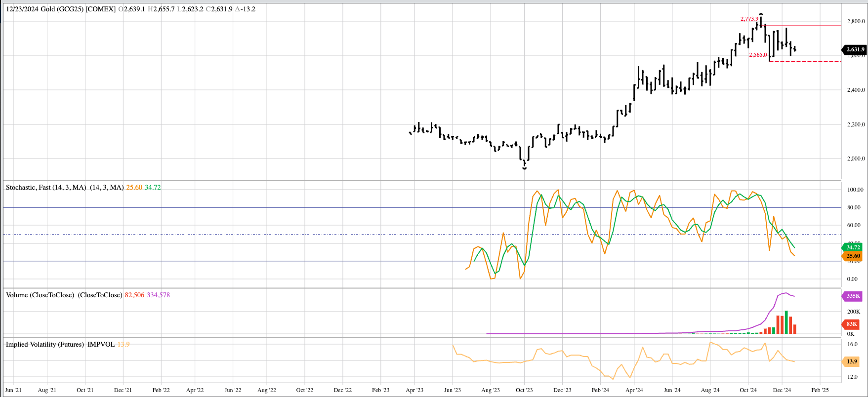The width and height of the screenshot is (868, 397).
Task: Click the red 2,565.0 low price annotation
Action: [x=758, y=55]
